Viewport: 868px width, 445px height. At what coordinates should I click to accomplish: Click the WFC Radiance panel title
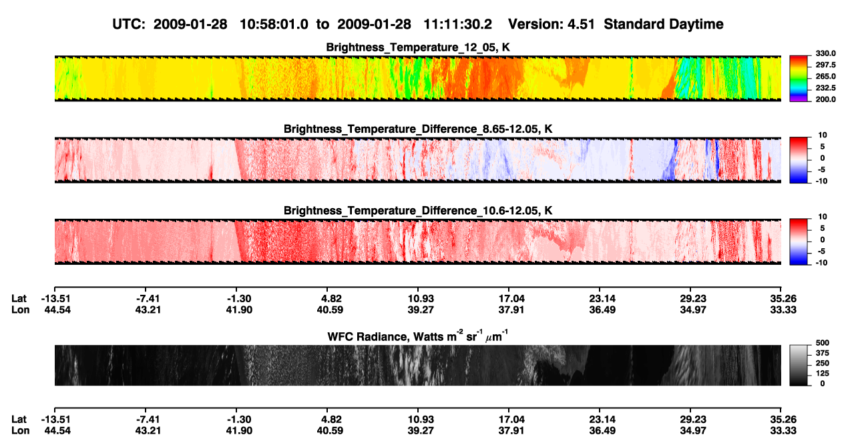(418, 337)
